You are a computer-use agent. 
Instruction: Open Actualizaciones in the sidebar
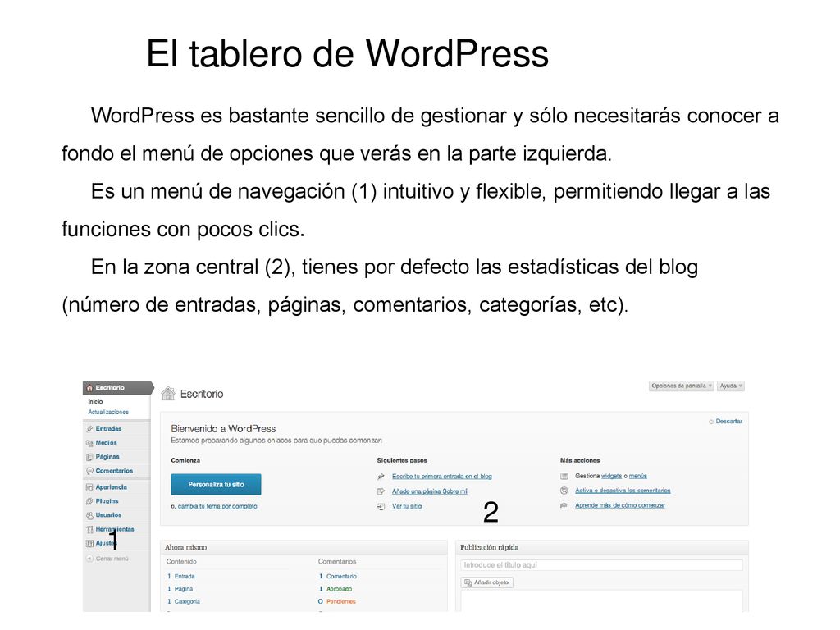coord(108,413)
